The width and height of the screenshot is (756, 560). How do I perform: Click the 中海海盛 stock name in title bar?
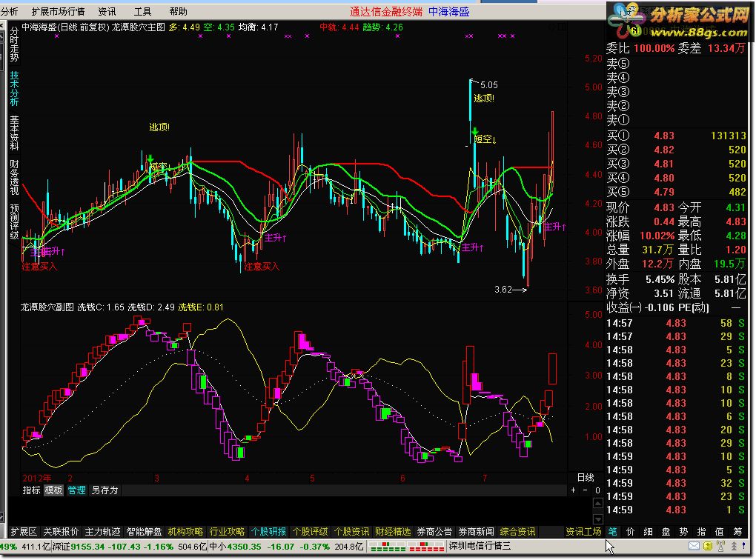pos(449,12)
